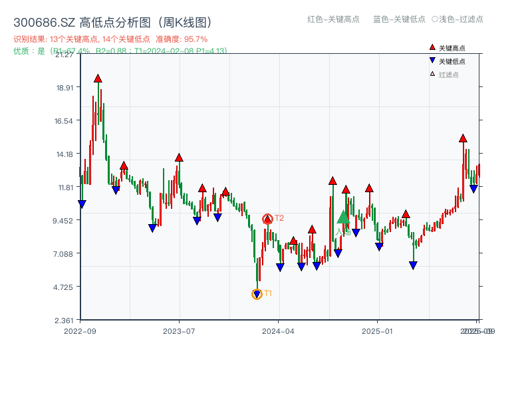The width and height of the screenshot is (532, 399).
Task: Click the red high marker at the far-right 2025 peak
Action: point(463,139)
